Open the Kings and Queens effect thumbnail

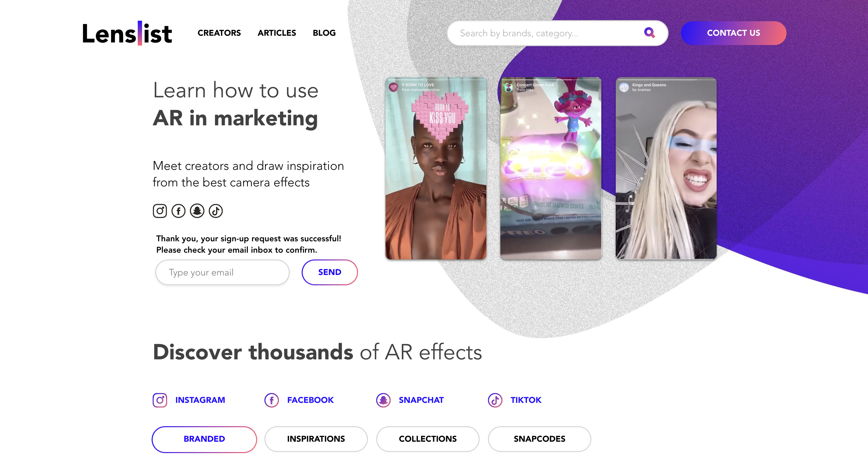tap(666, 169)
